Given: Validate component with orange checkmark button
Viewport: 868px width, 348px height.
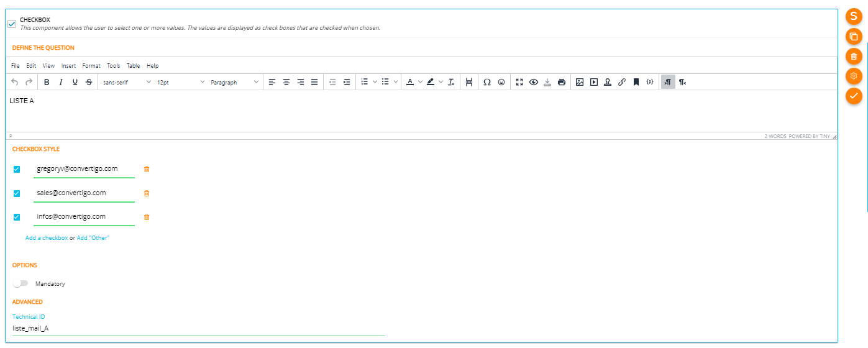Looking at the screenshot, I should tap(854, 96).
